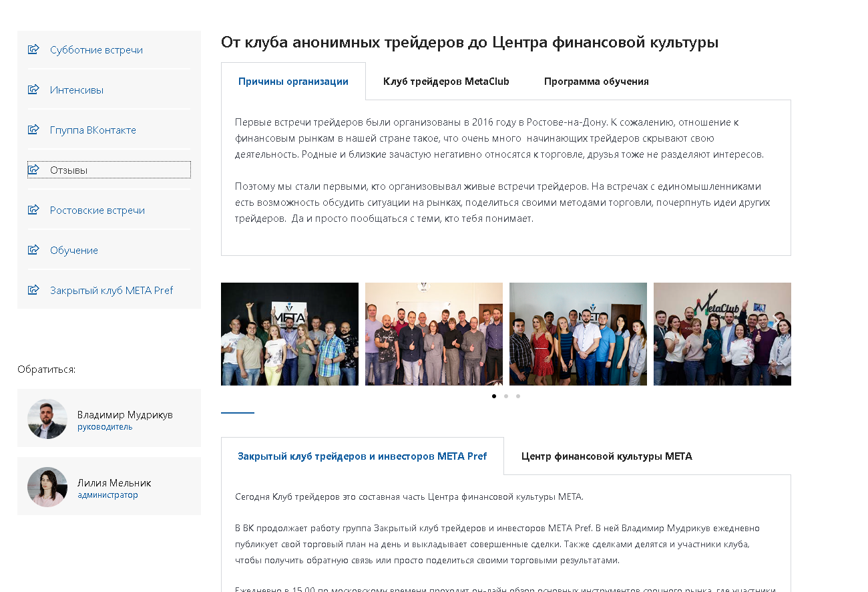Open the Субботние встречи sidebar link
The width and height of the screenshot is (868, 592).
click(x=96, y=50)
